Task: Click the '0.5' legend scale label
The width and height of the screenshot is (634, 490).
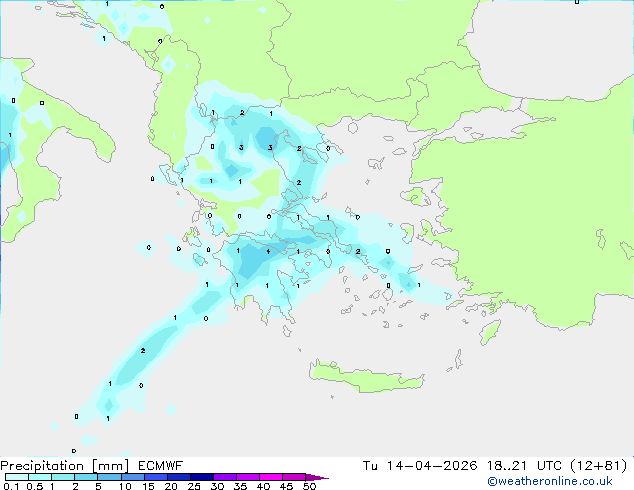Action: click(x=35, y=486)
